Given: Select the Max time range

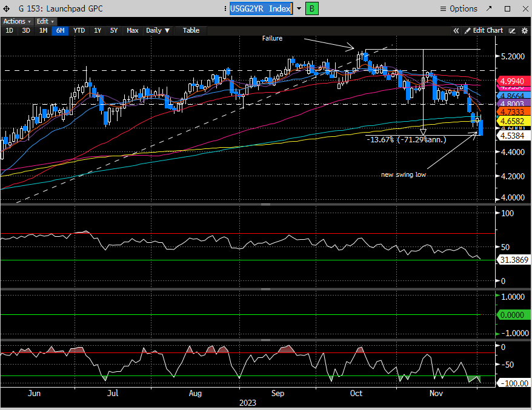Looking at the screenshot, I should 132,30.
